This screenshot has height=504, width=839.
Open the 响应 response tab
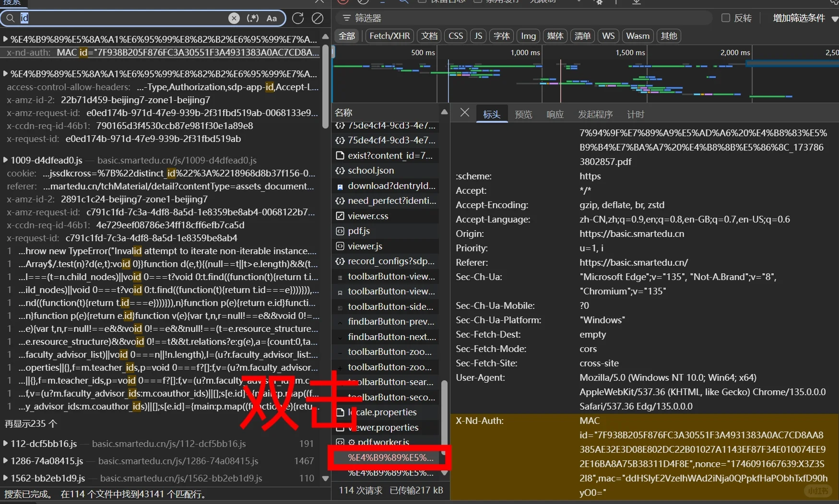click(x=555, y=114)
